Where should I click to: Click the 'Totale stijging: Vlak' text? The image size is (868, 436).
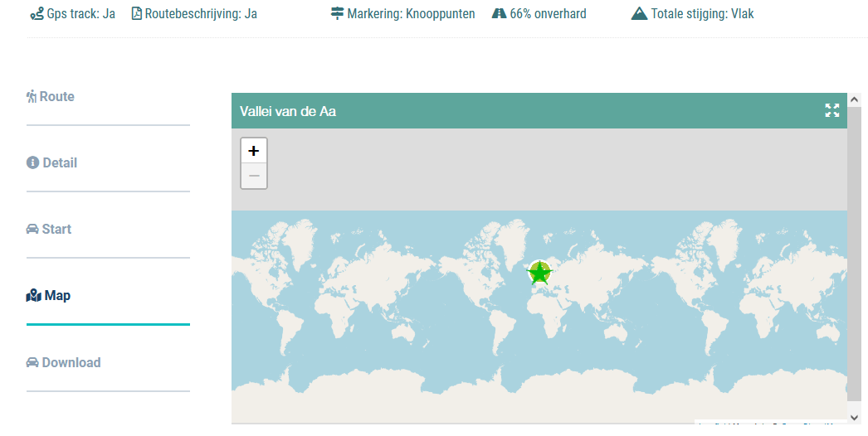tap(702, 14)
